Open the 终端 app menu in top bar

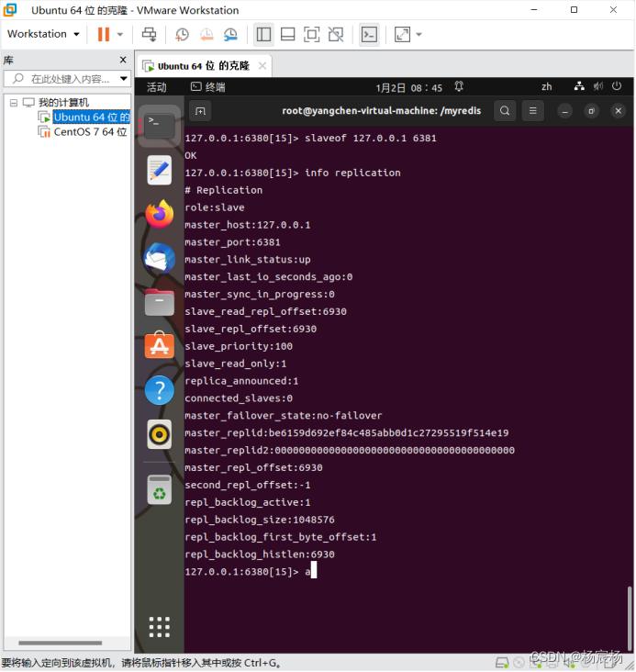click(x=208, y=87)
